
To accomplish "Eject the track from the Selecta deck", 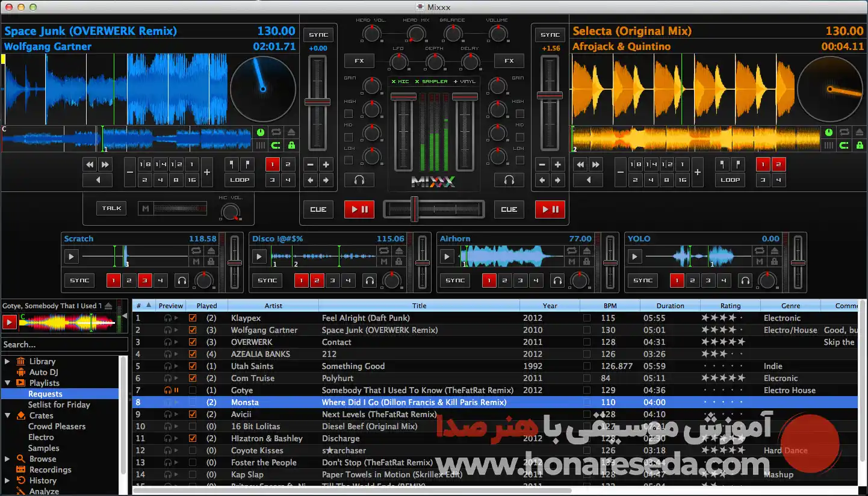I will (860, 132).
